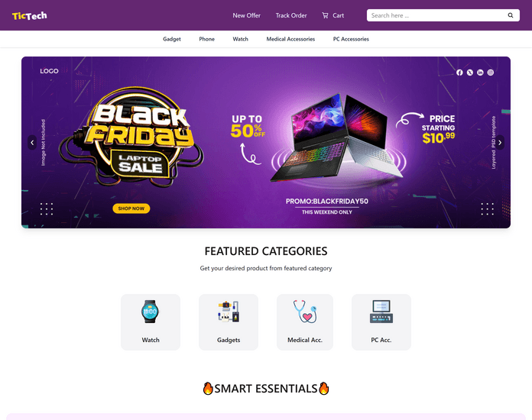Click the Track Order link
532x420 pixels.
click(291, 15)
